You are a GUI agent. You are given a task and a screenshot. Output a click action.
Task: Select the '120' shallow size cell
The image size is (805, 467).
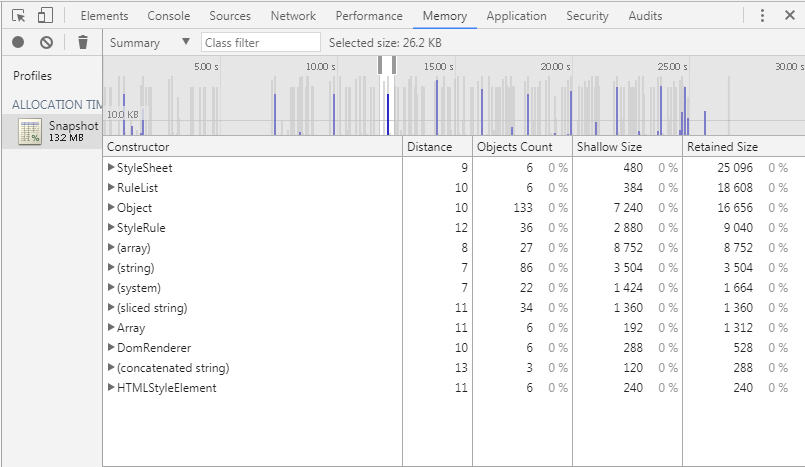click(633, 368)
